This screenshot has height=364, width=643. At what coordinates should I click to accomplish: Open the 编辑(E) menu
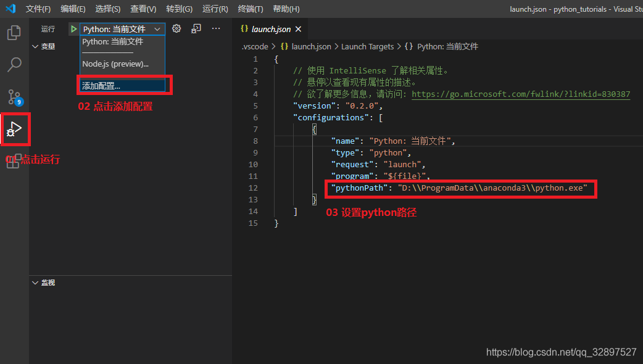pos(73,9)
